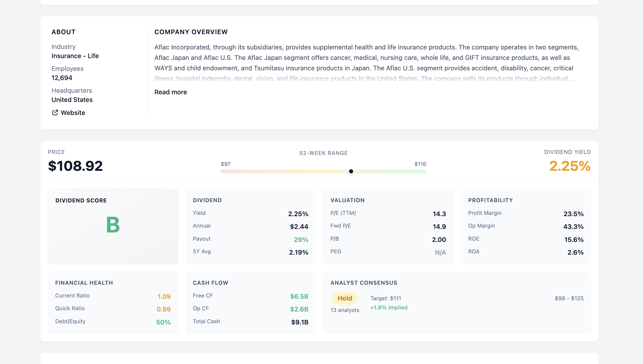Open the company Website link

click(x=73, y=113)
